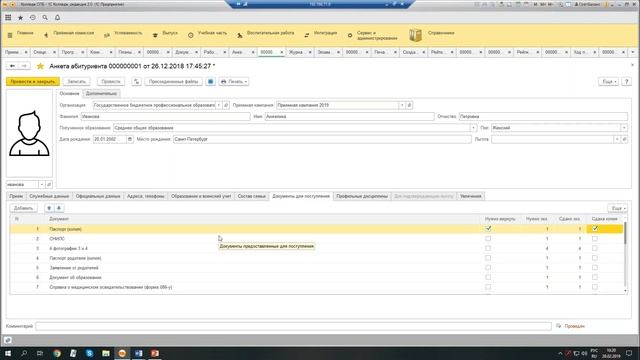Image resolution: width=640 pixels, height=360 pixels.
Task: Open Chrome from the taskbar
Action: pyautogui.click(x=57, y=353)
